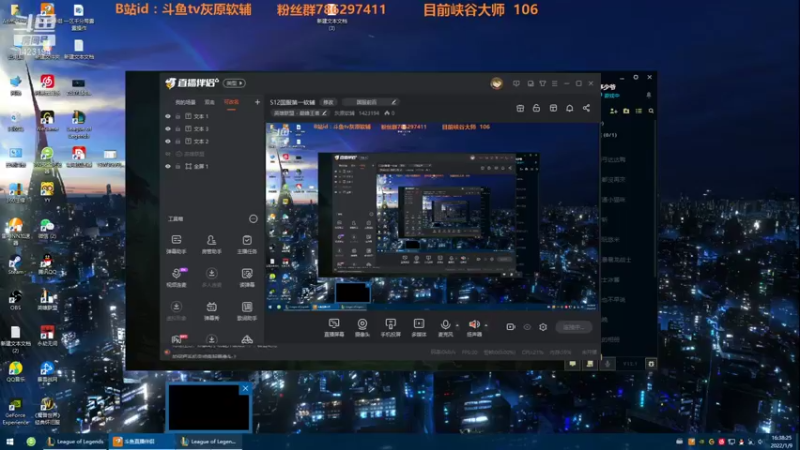Expand speaker options arrow
The height and width of the screenshot is (450, 800).
tap(486, 326)
